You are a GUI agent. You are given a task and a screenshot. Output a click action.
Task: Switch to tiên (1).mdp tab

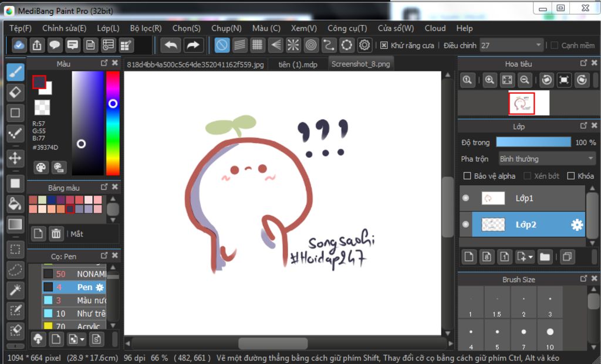pyautogui.click(x=298, y=64)
